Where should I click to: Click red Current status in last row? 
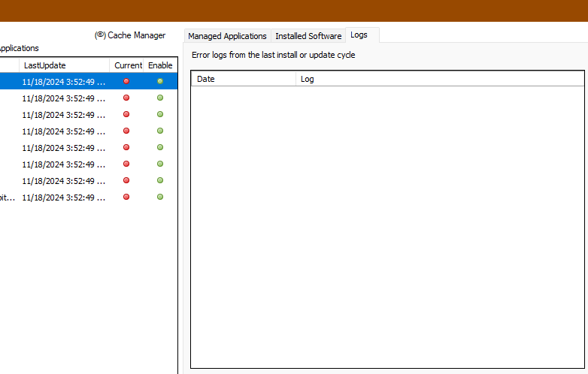(x=126, y=197)
